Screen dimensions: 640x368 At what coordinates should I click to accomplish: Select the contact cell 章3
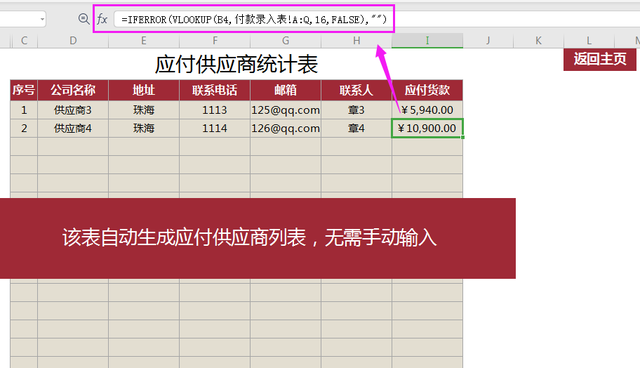coord(356,110)
